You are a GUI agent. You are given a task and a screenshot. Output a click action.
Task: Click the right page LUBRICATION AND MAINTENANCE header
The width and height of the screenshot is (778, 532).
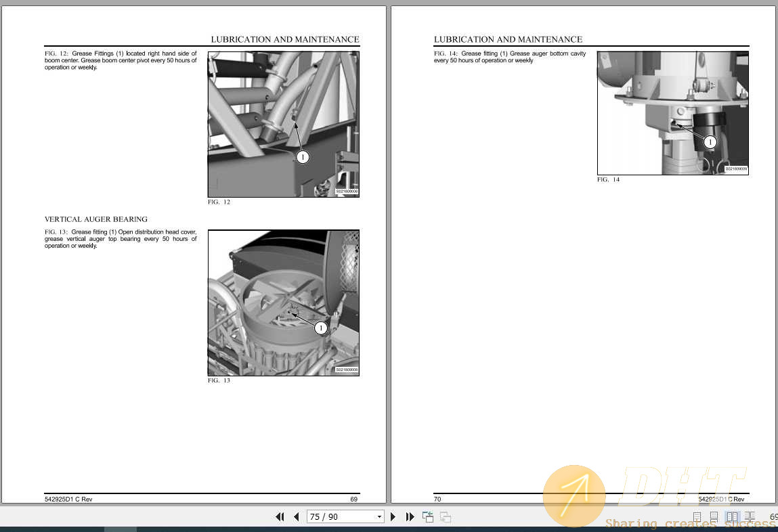[508, 39]
